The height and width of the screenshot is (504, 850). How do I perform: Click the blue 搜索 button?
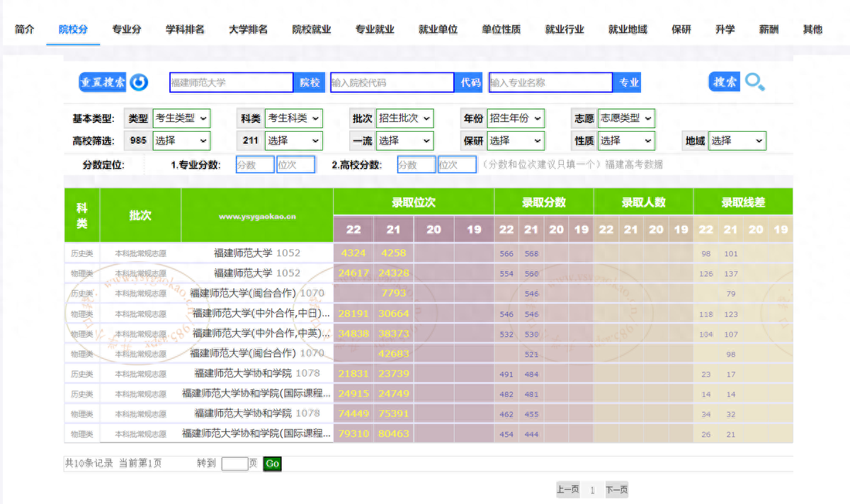click(724, 82)
